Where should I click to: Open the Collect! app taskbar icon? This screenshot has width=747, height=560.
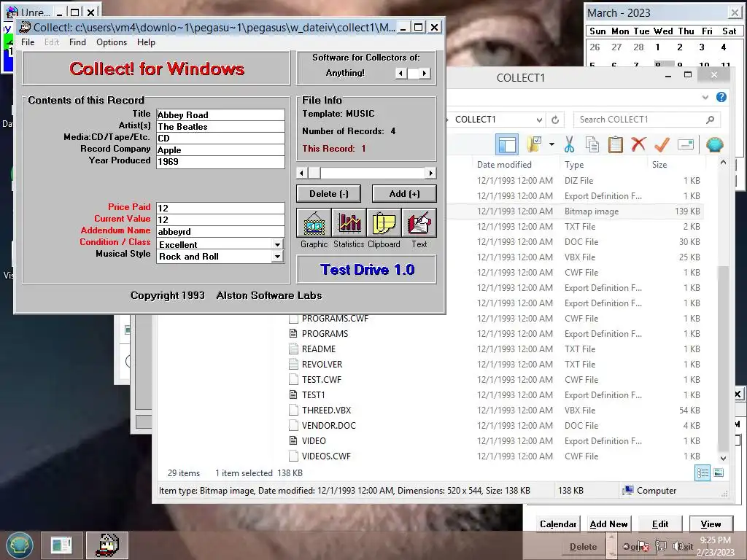tap(107, 545)
